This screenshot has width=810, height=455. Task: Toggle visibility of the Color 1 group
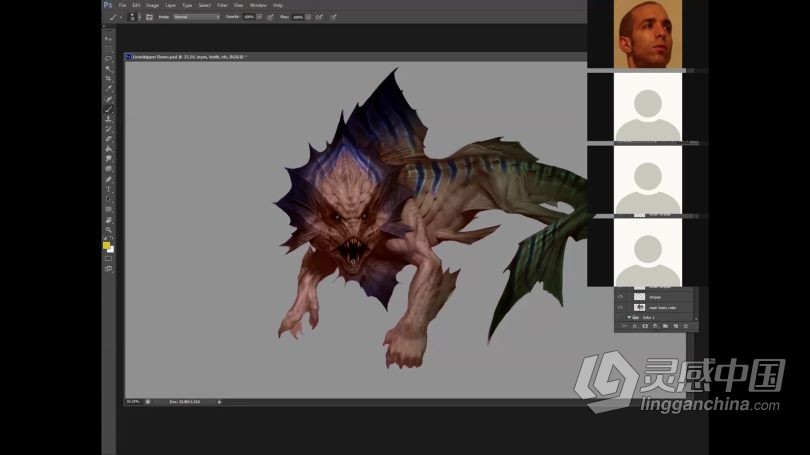[x=620, y=317]
